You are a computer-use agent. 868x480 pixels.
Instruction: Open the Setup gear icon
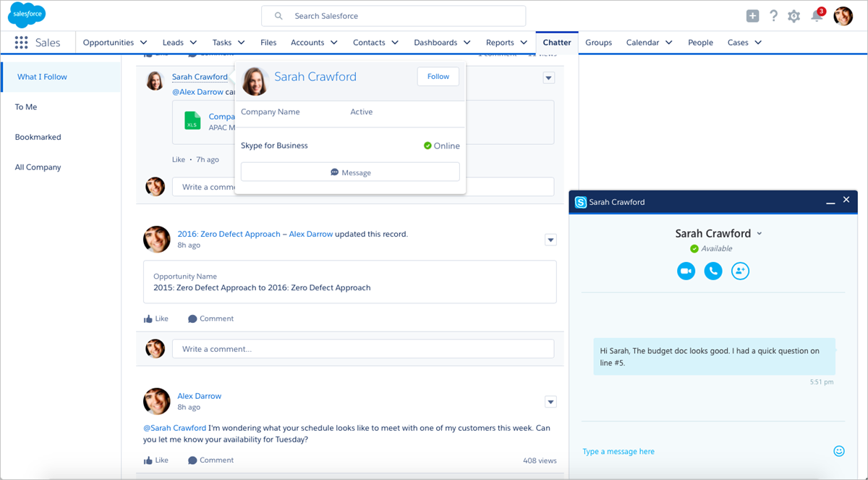pyautogui.click(x=794, y=16)
